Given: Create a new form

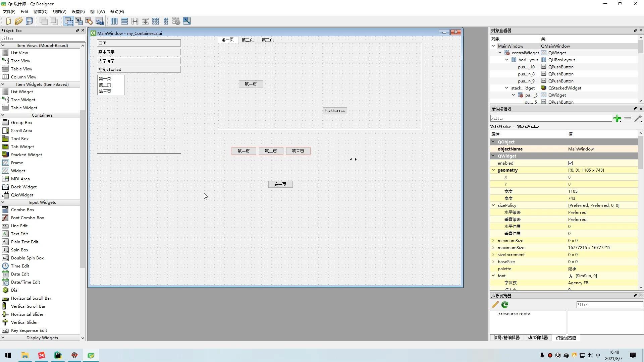Looking at the screenshot, I should pos(8,21).
